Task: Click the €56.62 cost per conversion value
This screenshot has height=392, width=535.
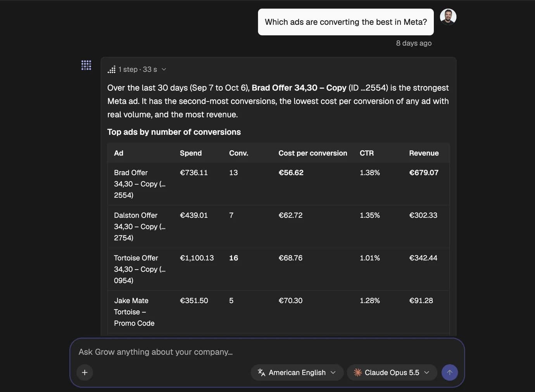Action: [x=291, y=172]
